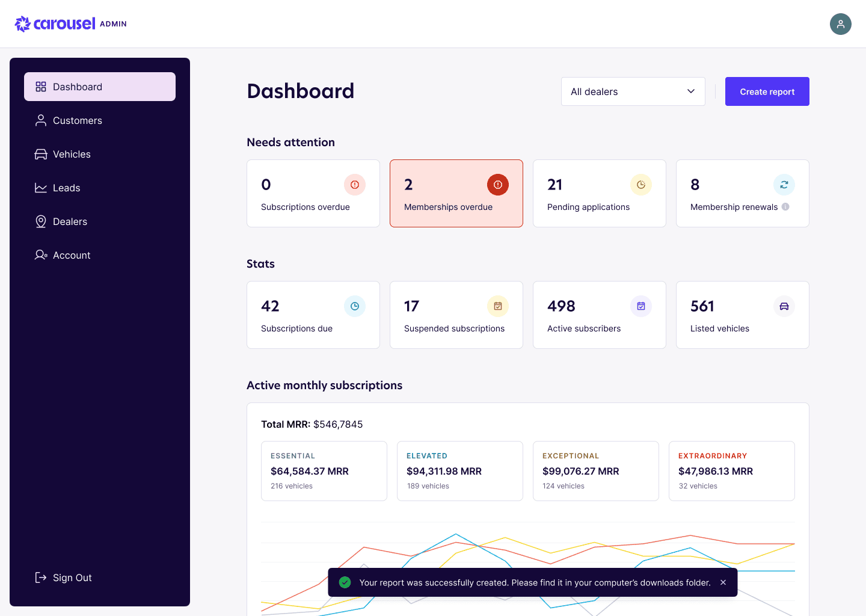Click the Membership renewals refresh icon

(x=784, y=185)
